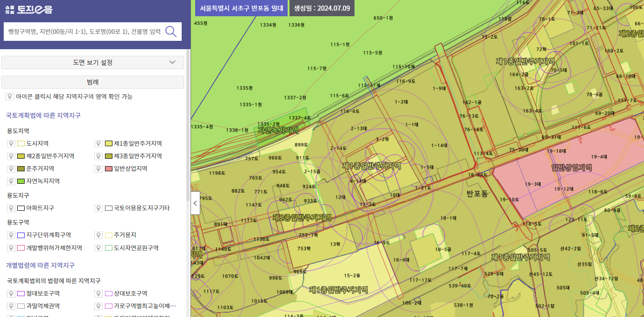This screenshot has height=317, width=644.
Task: Click the 아파트지구 legend label
Action: pos(40,208)
